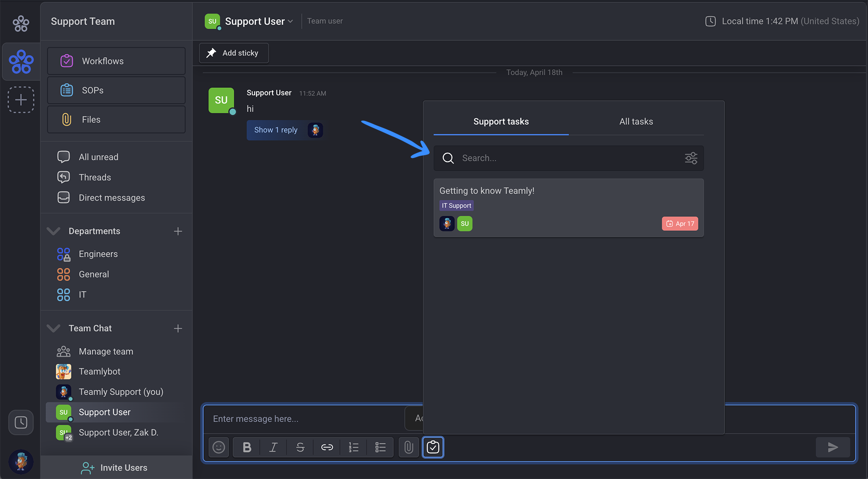Attach a file with paperclip icon
The image size is (868, 479).
[409, 448]
